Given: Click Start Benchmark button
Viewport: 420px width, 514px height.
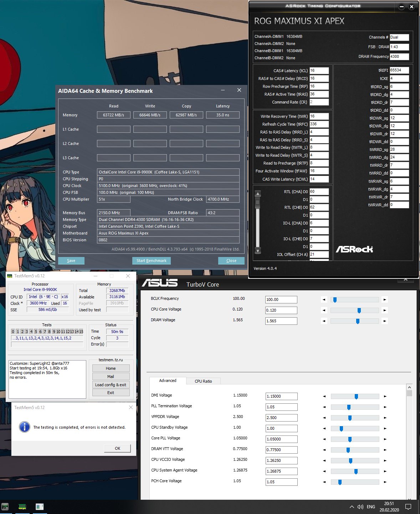Looking at the screenshot, I should (152, 261).
